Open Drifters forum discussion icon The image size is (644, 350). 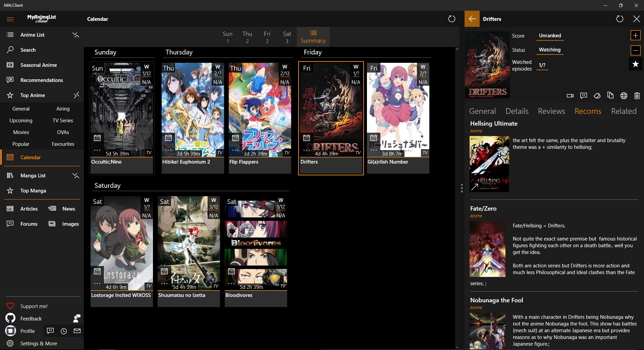(x=584, y=96)
